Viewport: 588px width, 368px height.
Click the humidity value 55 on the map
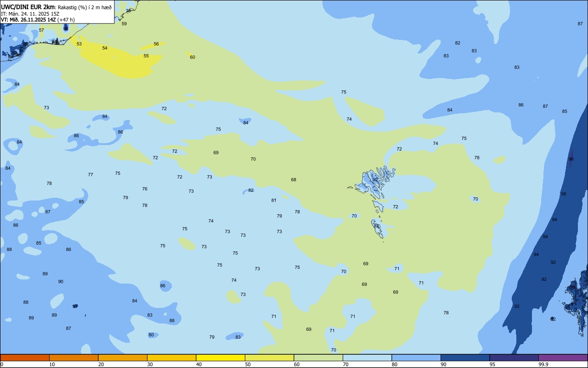(146, 56)
